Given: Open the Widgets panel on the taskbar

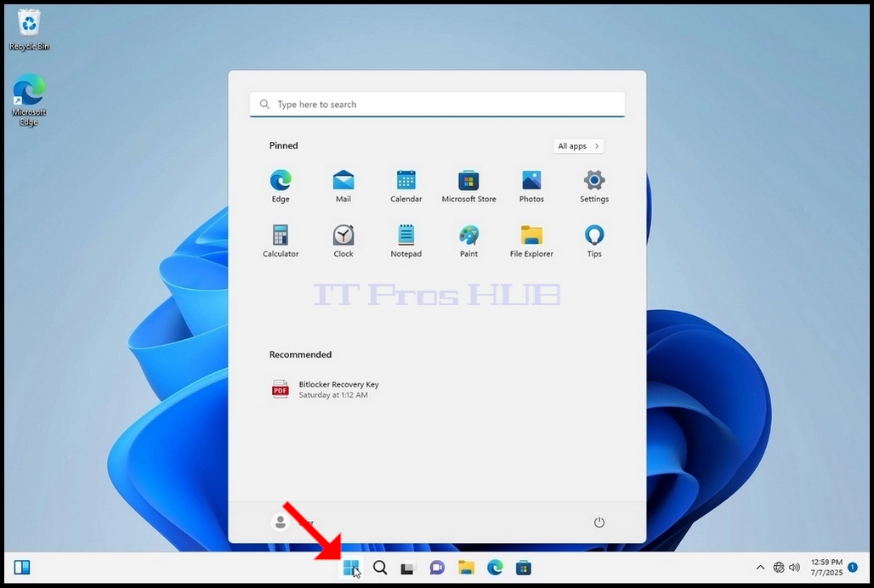Looking at the screenshot, I should pyautogui.click(x=22, y=568).
